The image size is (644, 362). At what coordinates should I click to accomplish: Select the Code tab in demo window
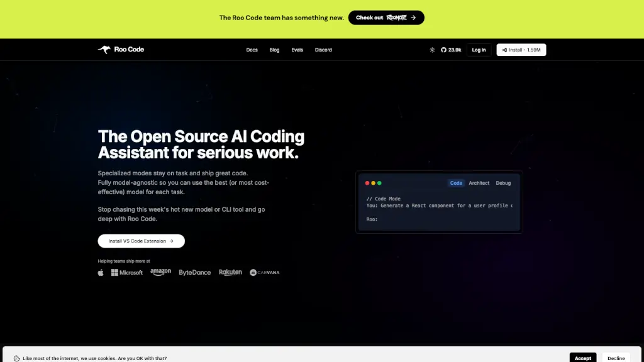(x=456, y=183)
